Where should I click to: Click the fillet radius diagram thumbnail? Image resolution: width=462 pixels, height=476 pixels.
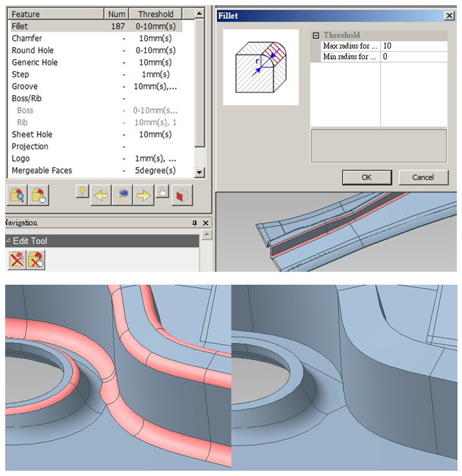click(x=260, y=67)
